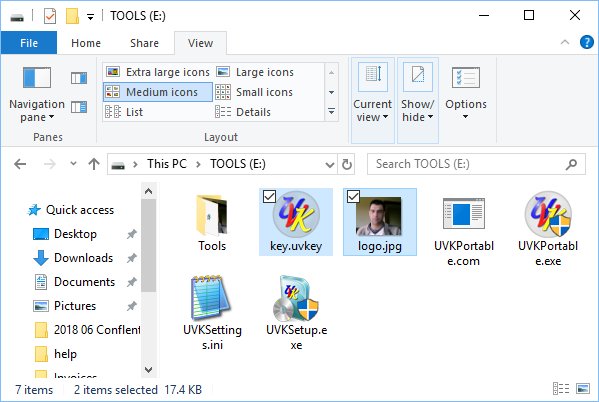Image resolution: width=599 pixels, height=402 pixels.
Task: Click the New folder quick access icon
Action: pyautogui.click(x=72, y=16)
